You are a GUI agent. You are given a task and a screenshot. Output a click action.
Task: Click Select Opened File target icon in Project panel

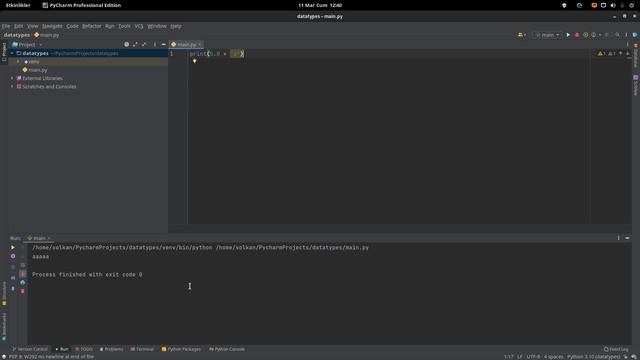(x=127, y=44)
